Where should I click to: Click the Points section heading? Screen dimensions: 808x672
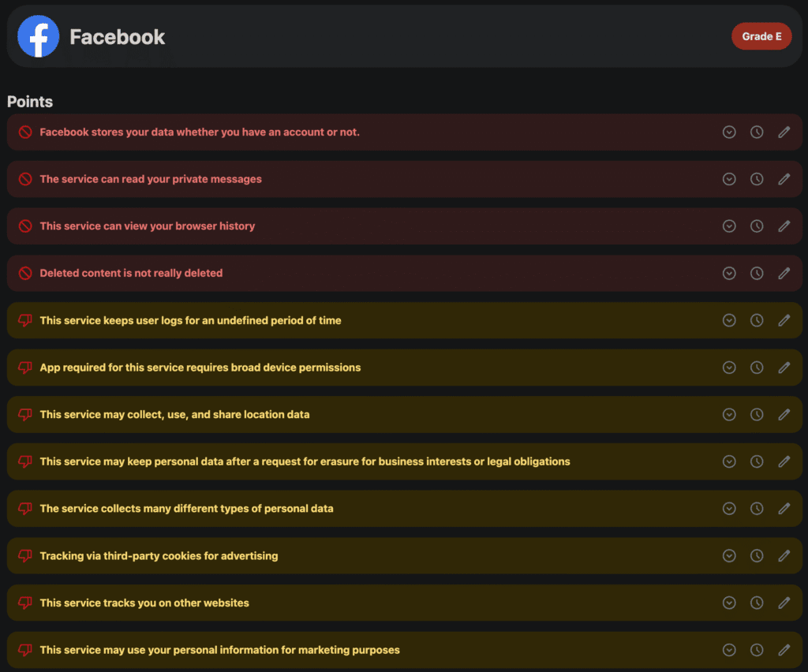[x=30, y=102]
